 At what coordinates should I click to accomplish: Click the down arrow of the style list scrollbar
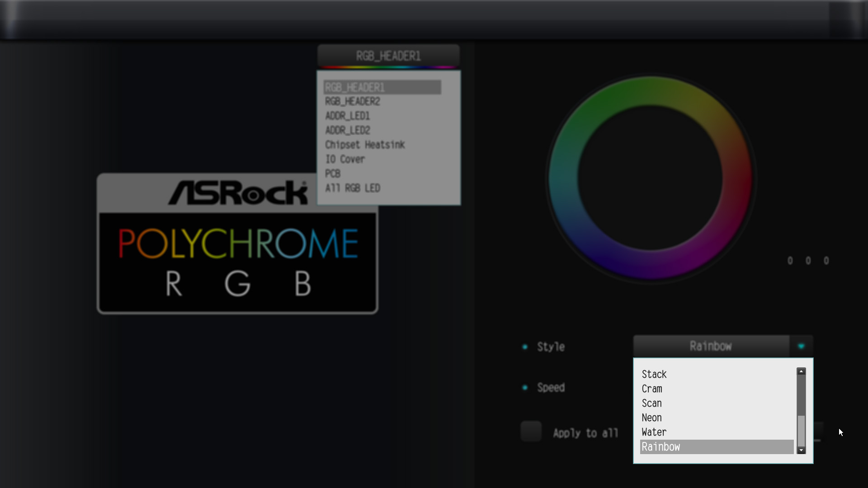[801, 450]
